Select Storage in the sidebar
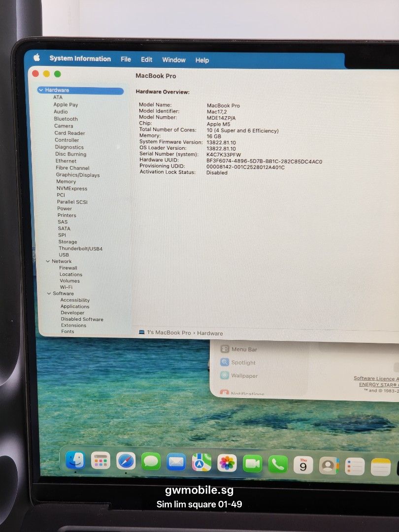 coord(67,241)
